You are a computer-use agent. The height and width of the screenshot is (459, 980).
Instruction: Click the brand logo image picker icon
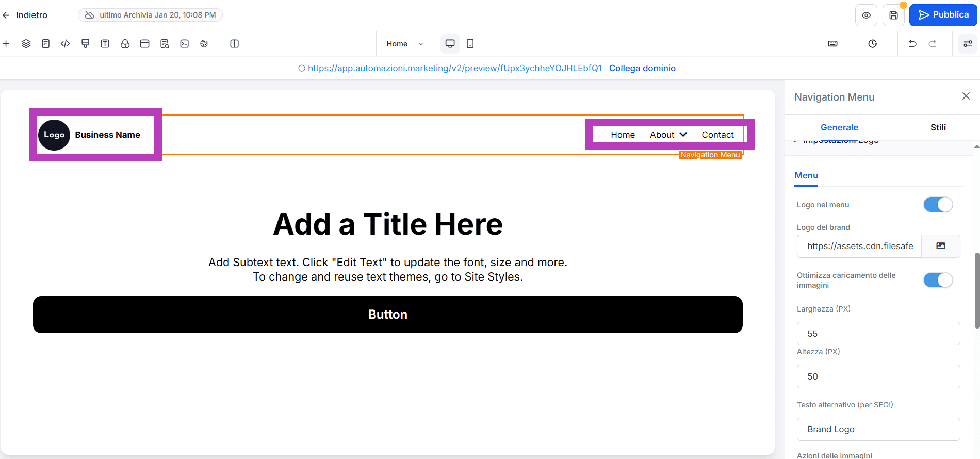coord(941,246)
